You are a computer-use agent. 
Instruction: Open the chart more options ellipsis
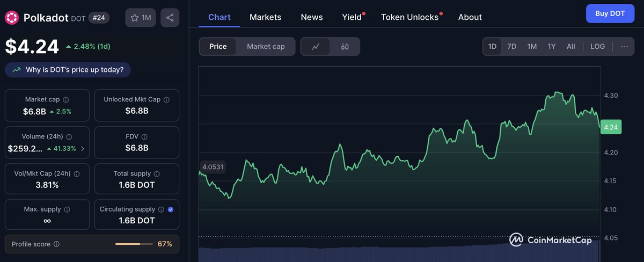click(x=624, y=47)
